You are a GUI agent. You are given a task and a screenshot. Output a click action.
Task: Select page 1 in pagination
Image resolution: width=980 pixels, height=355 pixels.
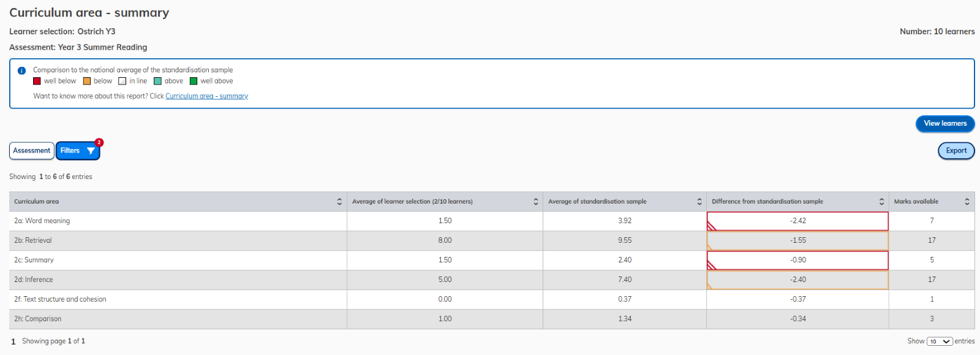click(x=13, y=342)
